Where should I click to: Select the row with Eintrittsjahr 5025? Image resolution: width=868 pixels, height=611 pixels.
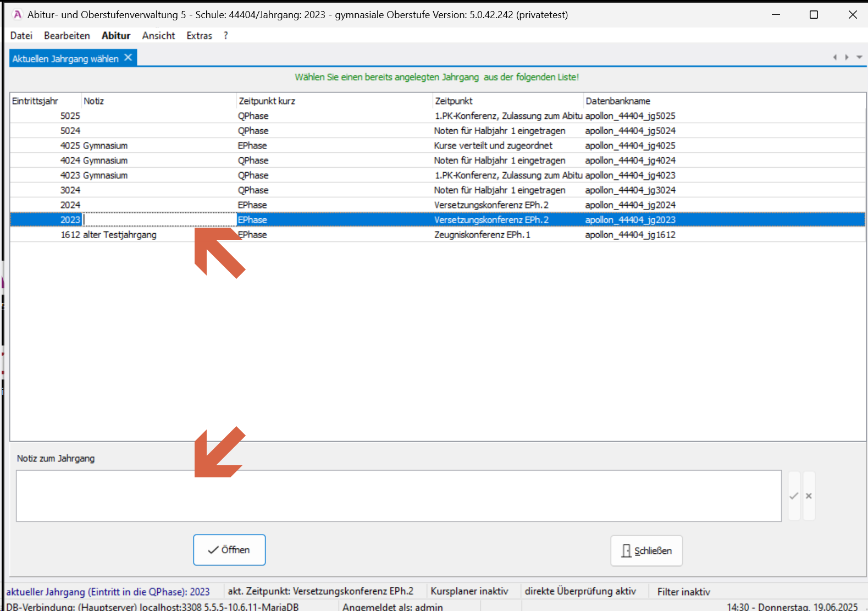438,116
